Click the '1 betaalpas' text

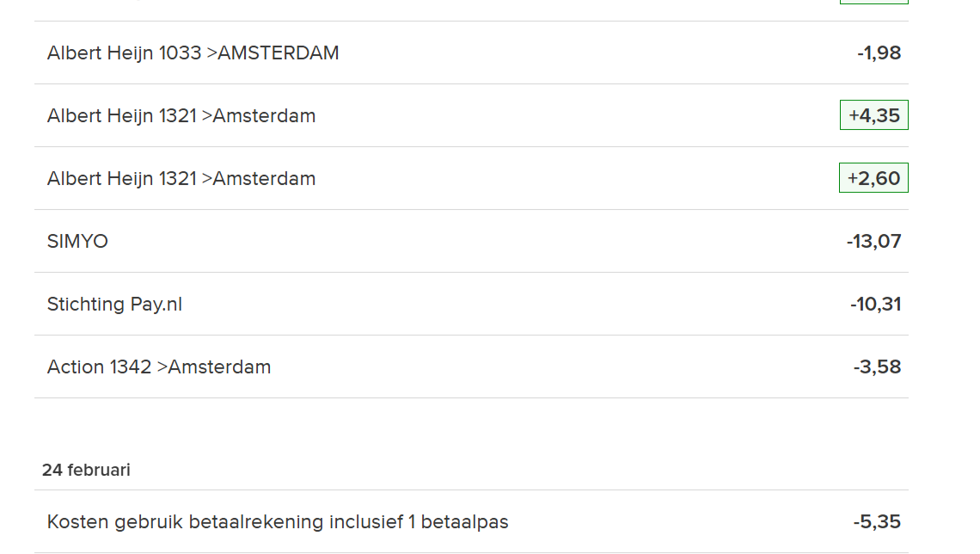point(462,522)
